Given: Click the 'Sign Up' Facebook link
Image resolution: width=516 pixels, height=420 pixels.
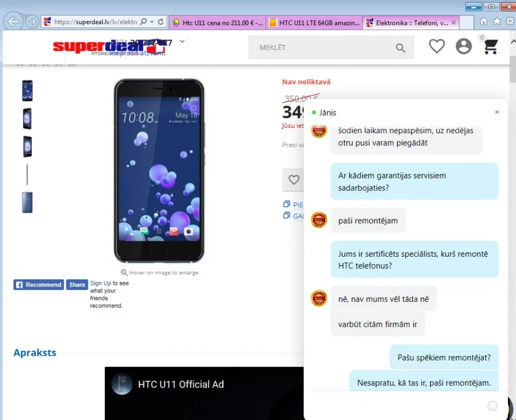Looking at the screenshot, I should (101, 283).
